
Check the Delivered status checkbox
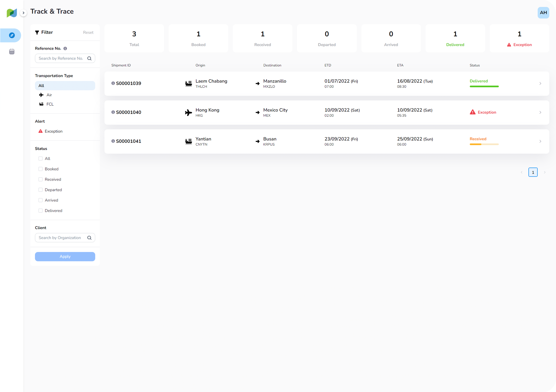40,210
